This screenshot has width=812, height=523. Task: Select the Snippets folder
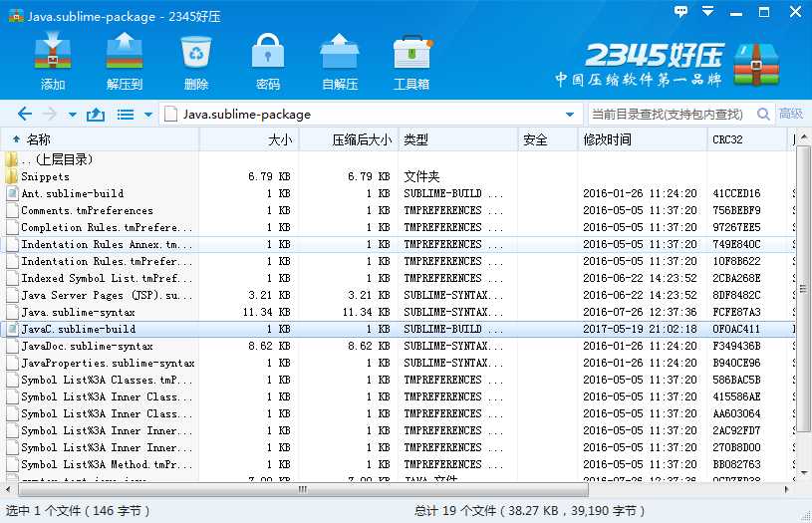398,176
